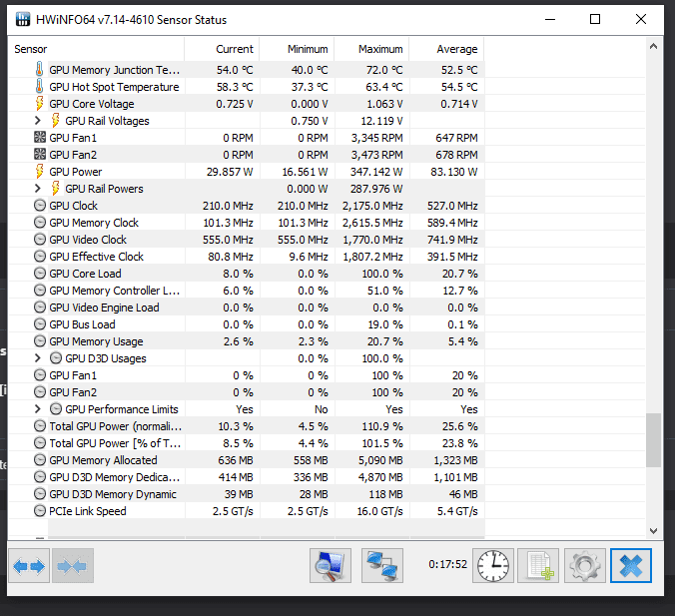Click the Maximum column header
The image size is (675, 616).
[x=371, y=49]
